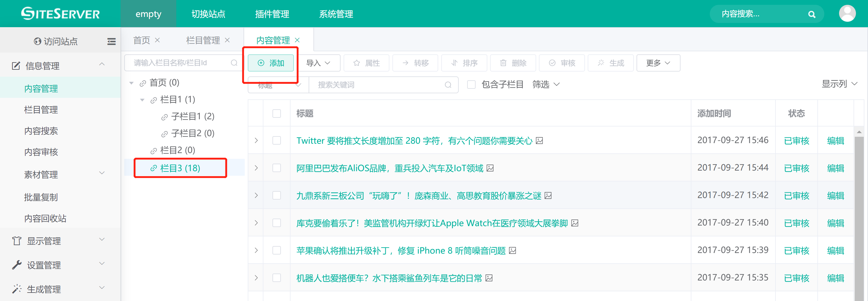
Task: Toggle the sidebar collapse hamburger icon
Action: [111, 41]
